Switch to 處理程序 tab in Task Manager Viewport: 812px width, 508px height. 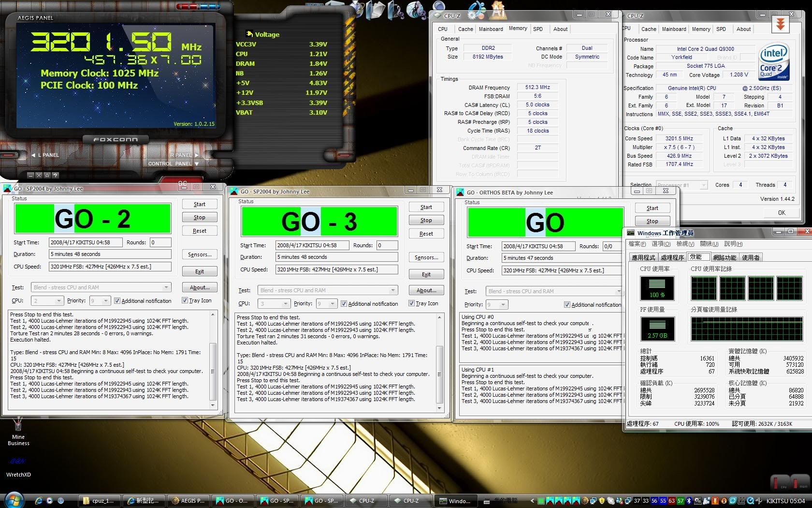pos(672,258)
